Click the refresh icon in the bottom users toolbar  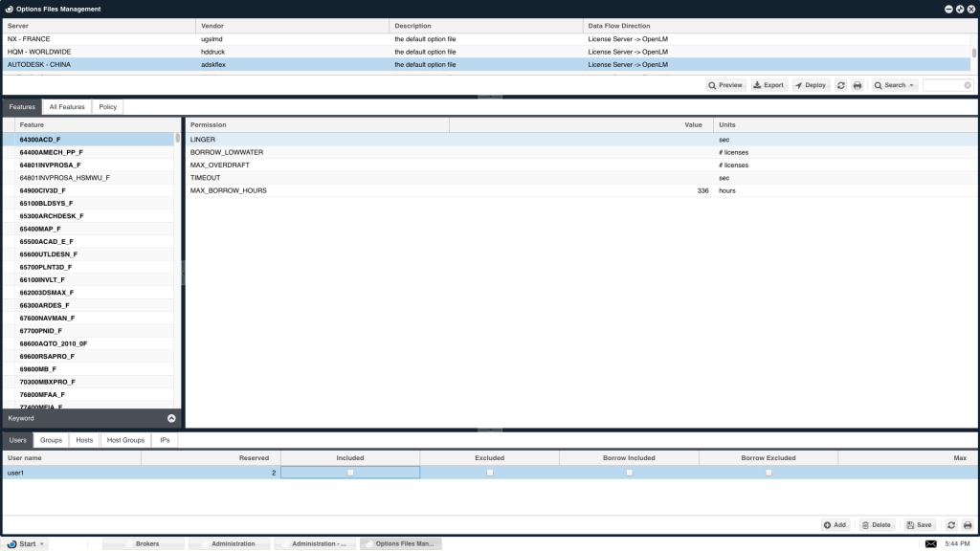(951, 525)
